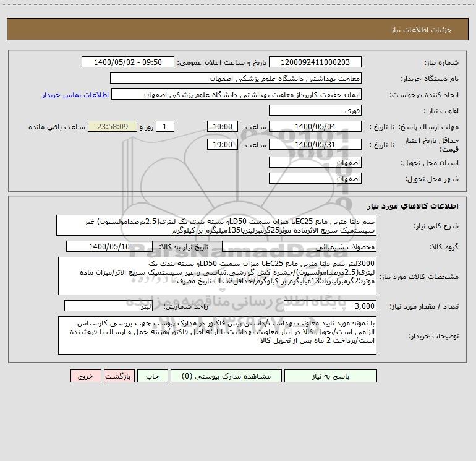476x461 pixels.
Task: Click the response deadline date 1400/05/04
Action: click(x=315, y=127)
